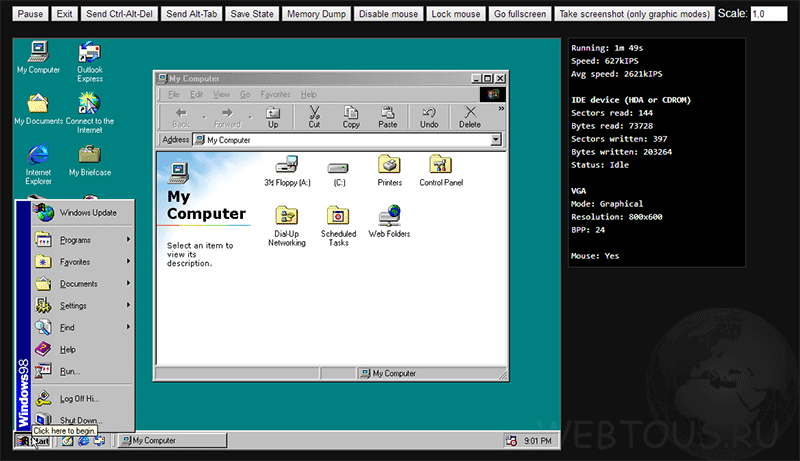Choose Windows Update in the Start menu
800x461 pixels.
coord(83,213)
